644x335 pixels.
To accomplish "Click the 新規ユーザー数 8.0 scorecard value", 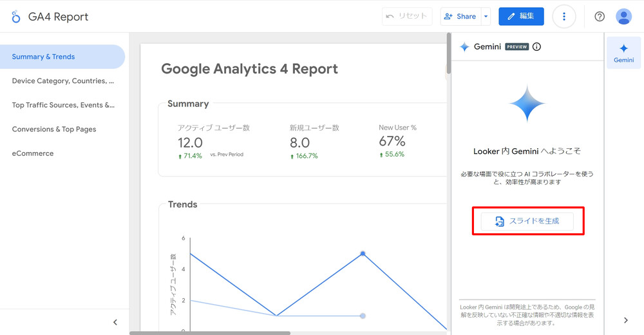I will pos(300,142).
